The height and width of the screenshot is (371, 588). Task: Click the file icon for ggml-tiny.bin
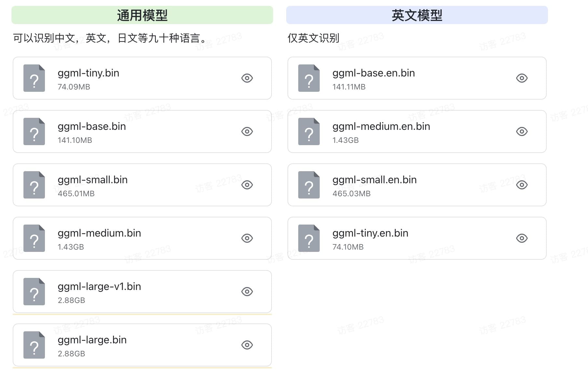tap(34, 78)
